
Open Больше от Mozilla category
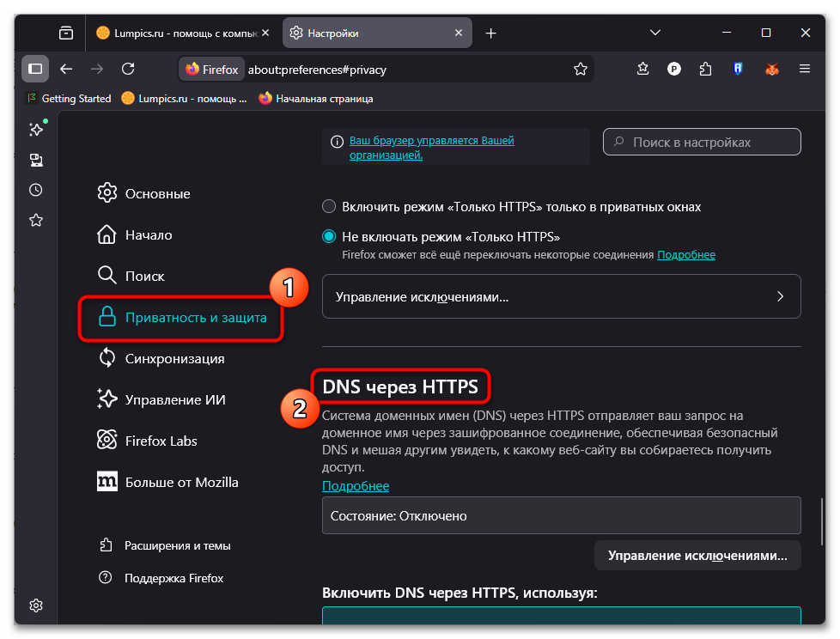[167, 482]
